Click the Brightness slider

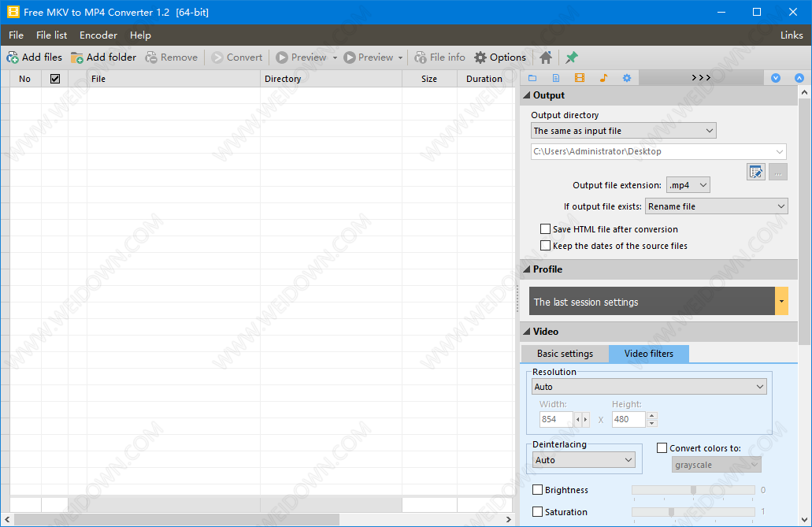point(693,490)
